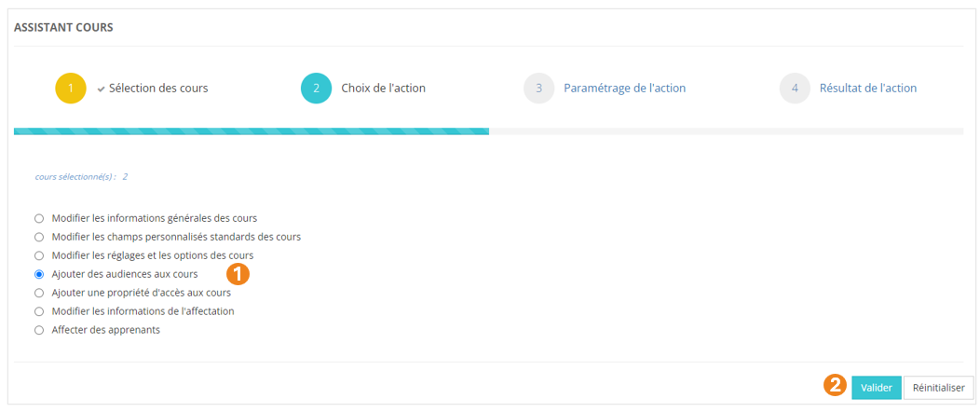
Task: Click the grey step 4 circle
Action: click(795, 89)
